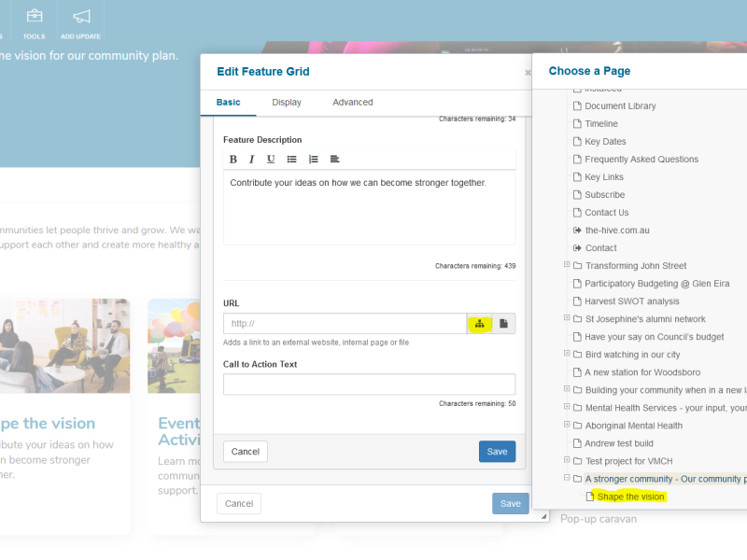Insert a bulleted list in description
This screenshot has height=560, width=747.
[292, 160]
